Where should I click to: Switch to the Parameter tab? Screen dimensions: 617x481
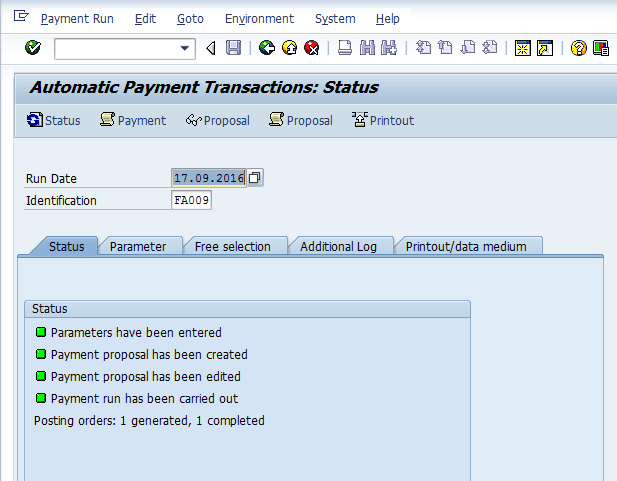(x=138, y=246)
